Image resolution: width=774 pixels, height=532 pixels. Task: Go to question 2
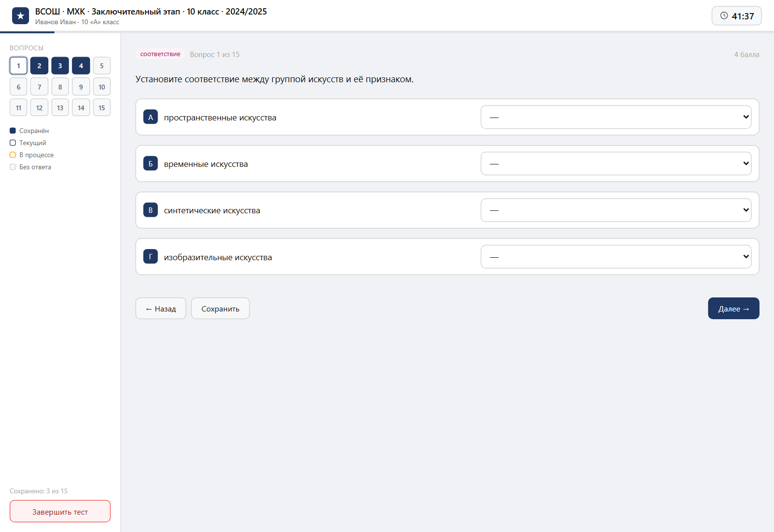pyautogui.click(x=39, y=66)
